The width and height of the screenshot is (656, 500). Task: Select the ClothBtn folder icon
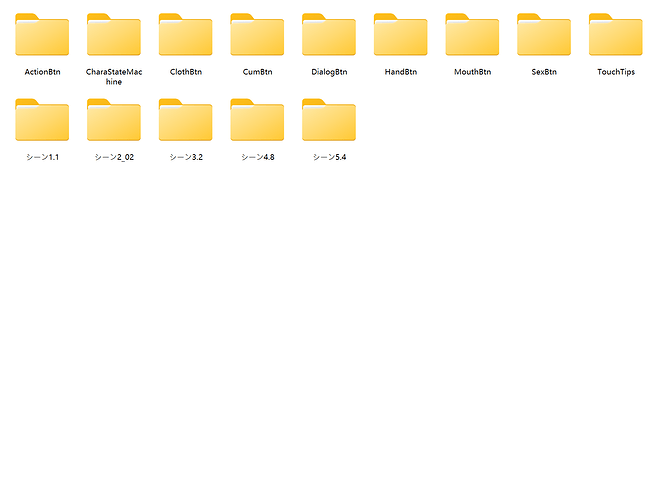click(x=186, y=35)
